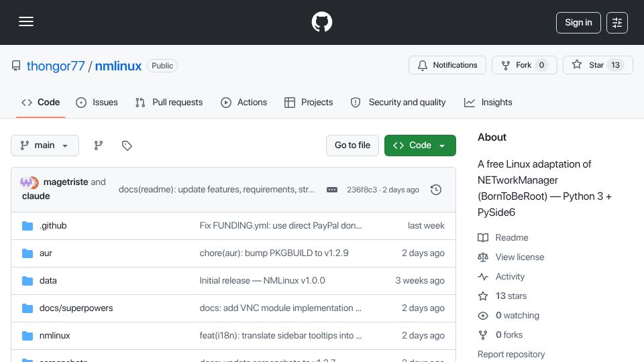Click the .github folder icon
The image size is (644, 362).
tap(28, 226)
